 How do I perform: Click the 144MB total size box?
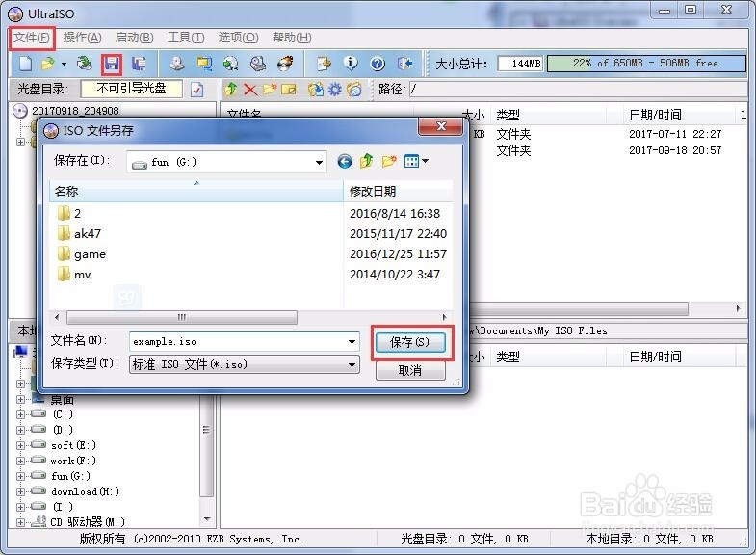(x=519, y=64)
